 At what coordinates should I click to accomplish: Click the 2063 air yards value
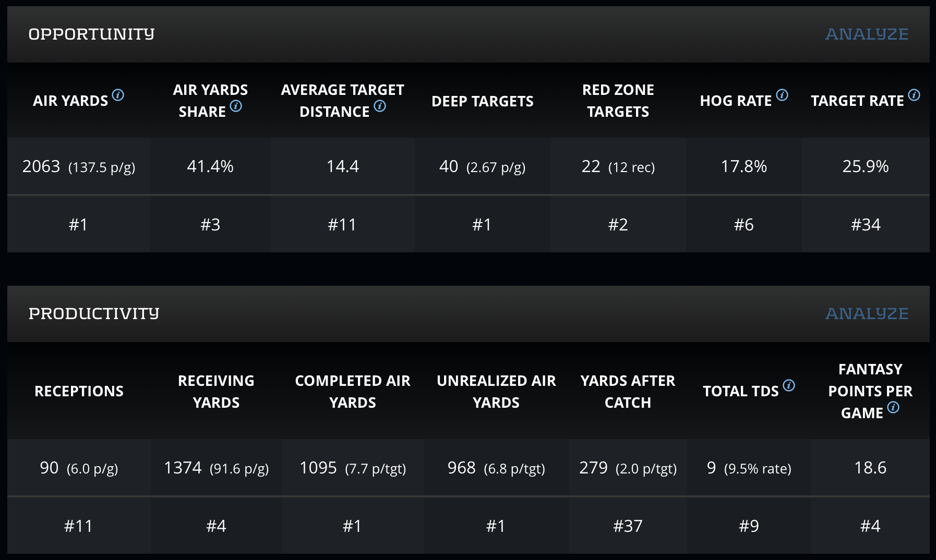click(41, 166)
